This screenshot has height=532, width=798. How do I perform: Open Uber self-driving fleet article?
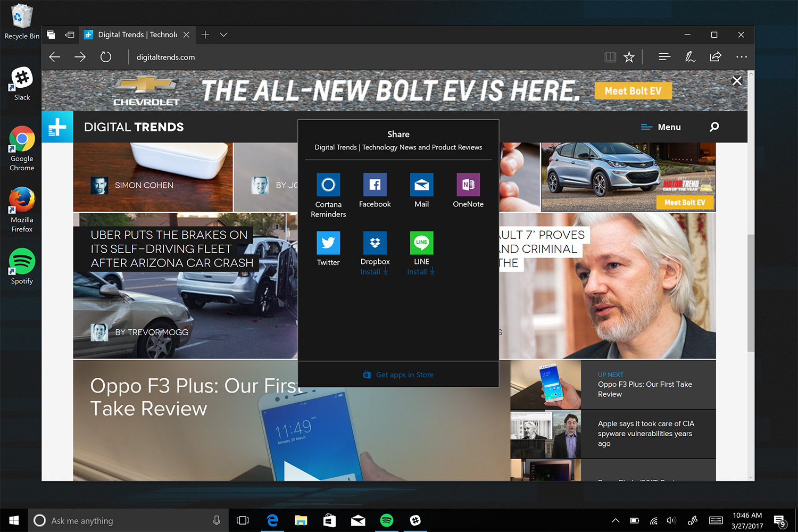click(171, 249)
